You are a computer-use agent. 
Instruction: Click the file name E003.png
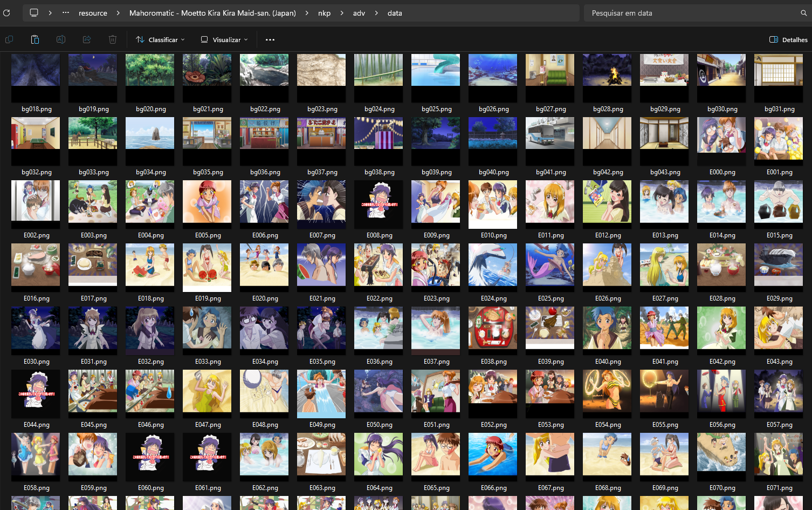point(94,235)
